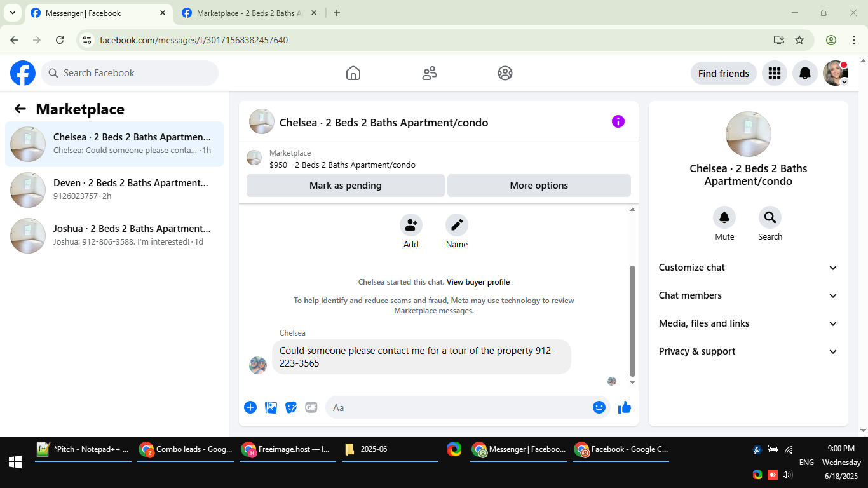Focus the Search Facebook field

point(130,73)
